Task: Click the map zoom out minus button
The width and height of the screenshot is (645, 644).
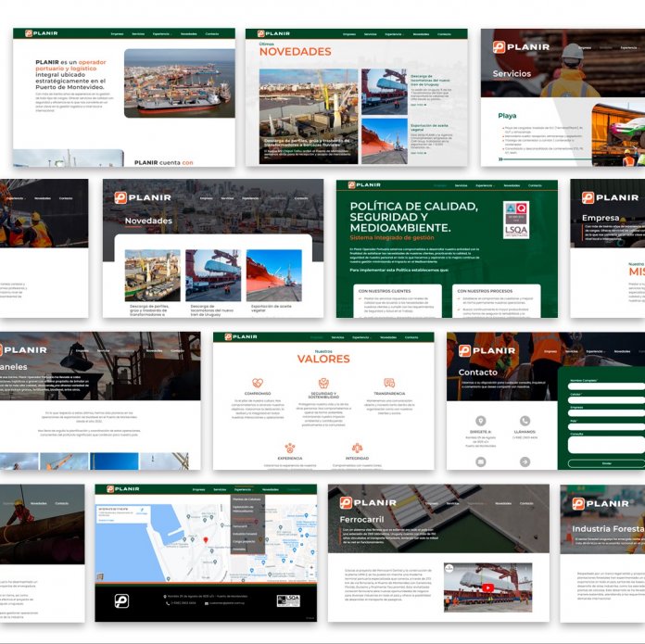Action: pyautogui.click(x=311, y=575)
